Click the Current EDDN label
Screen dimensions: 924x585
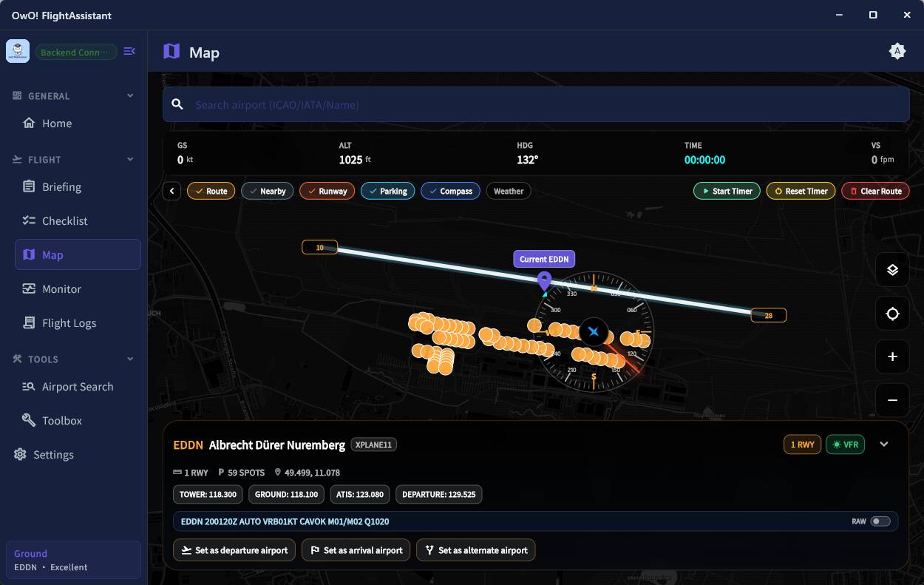point(544,259)
